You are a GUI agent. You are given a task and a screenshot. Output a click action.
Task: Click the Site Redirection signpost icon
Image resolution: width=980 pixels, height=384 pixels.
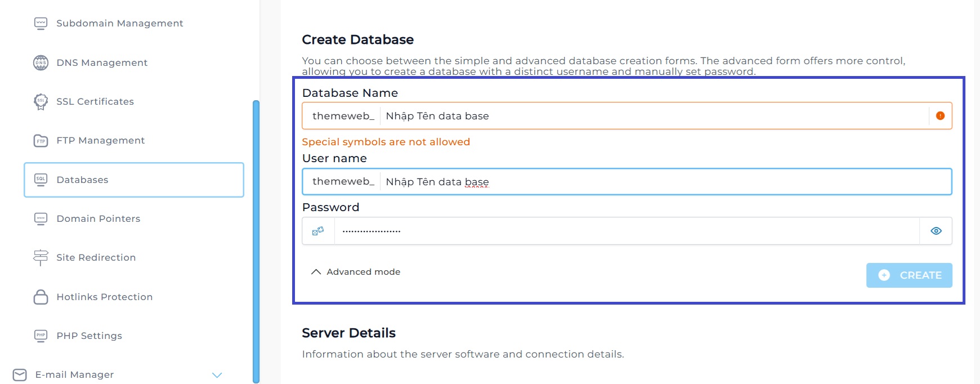click(x=41, y=257)
